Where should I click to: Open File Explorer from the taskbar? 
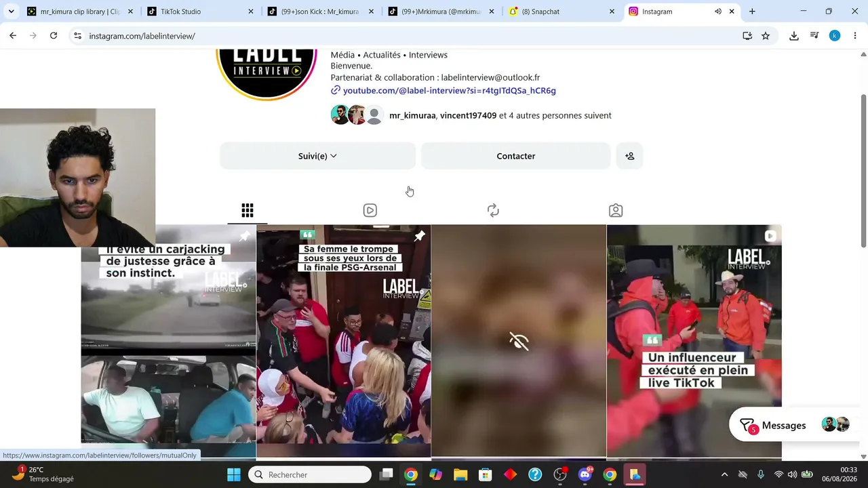click(x=460, y=475)
